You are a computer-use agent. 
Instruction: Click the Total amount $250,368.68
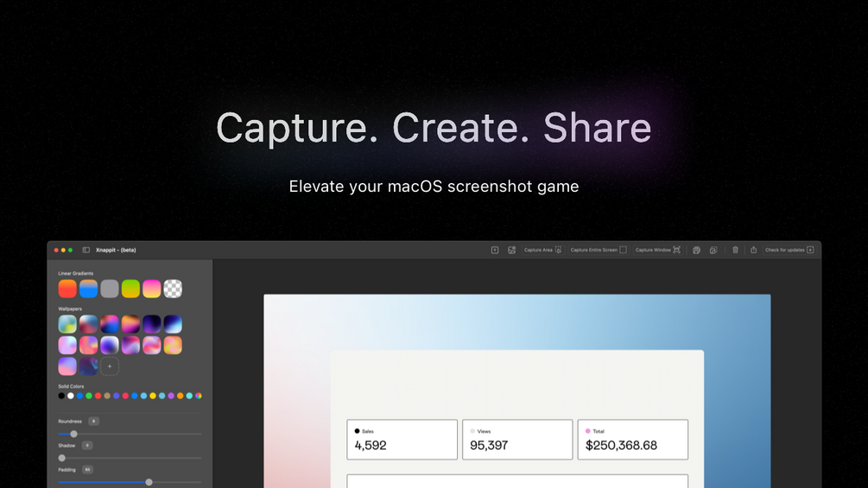[621, 446]
